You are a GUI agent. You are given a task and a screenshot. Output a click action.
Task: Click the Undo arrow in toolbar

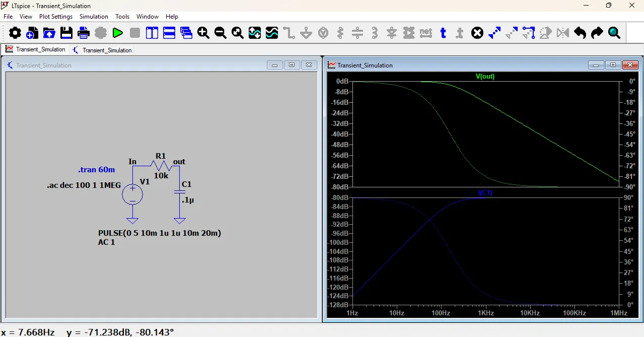[580, 33]
